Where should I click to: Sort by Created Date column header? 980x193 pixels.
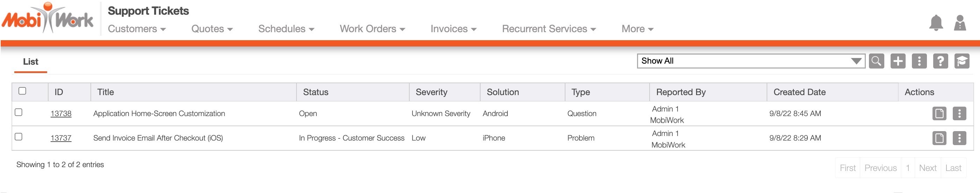pos(799,92)
